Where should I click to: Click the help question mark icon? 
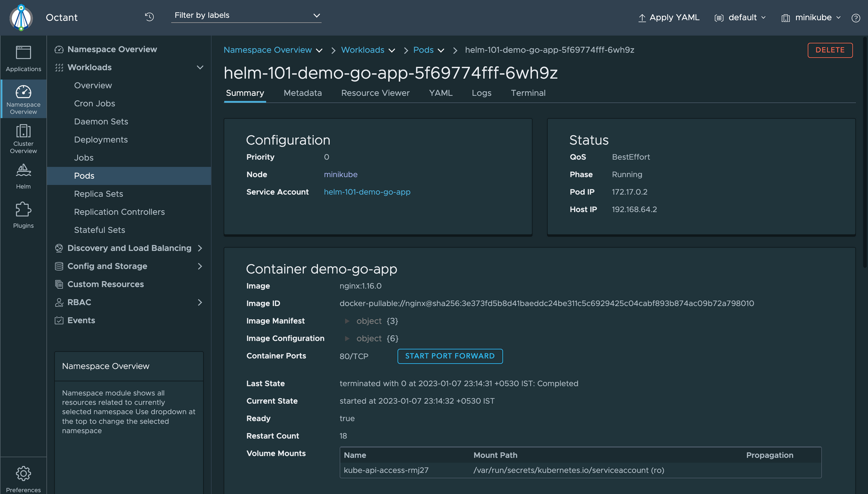pyautogui.click(x=855, y=18)
